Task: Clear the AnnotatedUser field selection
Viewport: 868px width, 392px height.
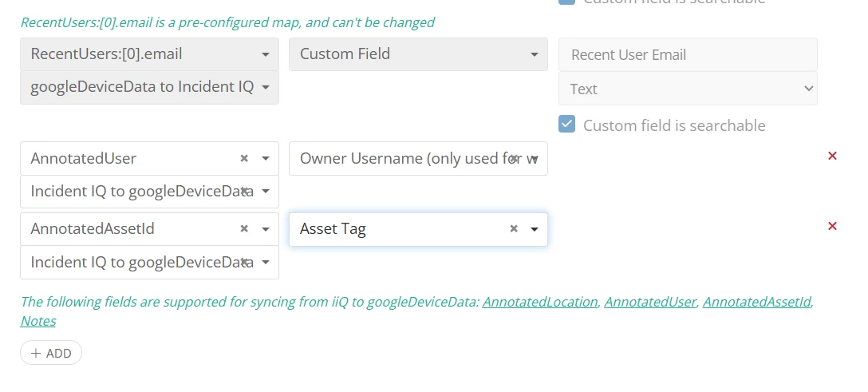Action: pos(244,158)
